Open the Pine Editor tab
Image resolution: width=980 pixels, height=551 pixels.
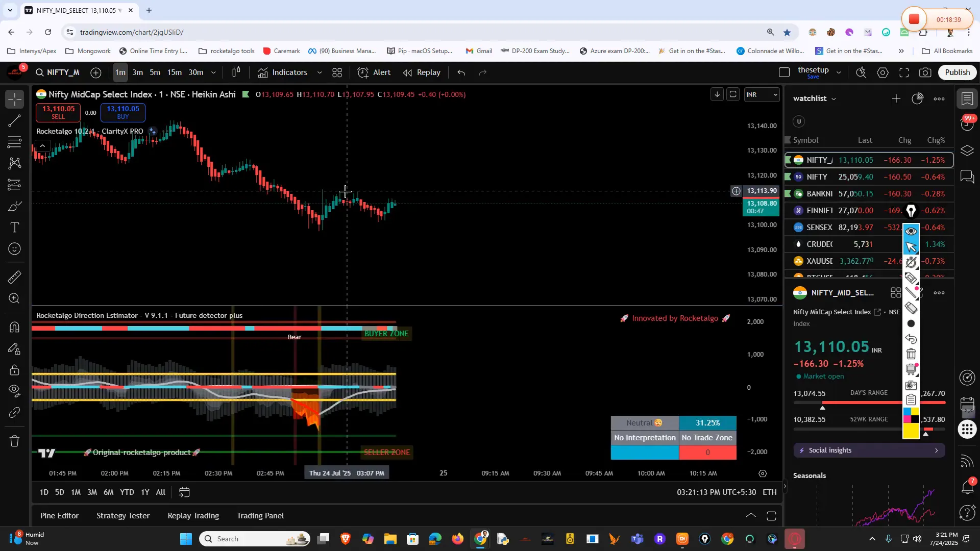point(59,516)
